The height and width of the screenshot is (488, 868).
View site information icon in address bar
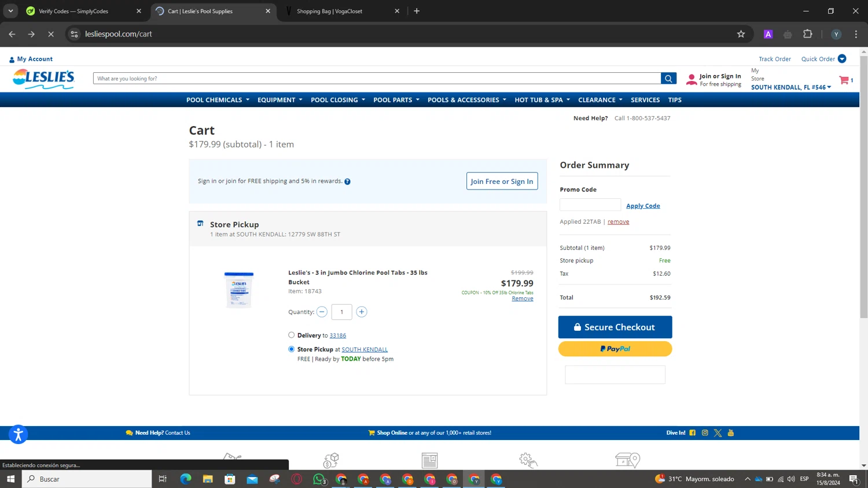(74, 34)
